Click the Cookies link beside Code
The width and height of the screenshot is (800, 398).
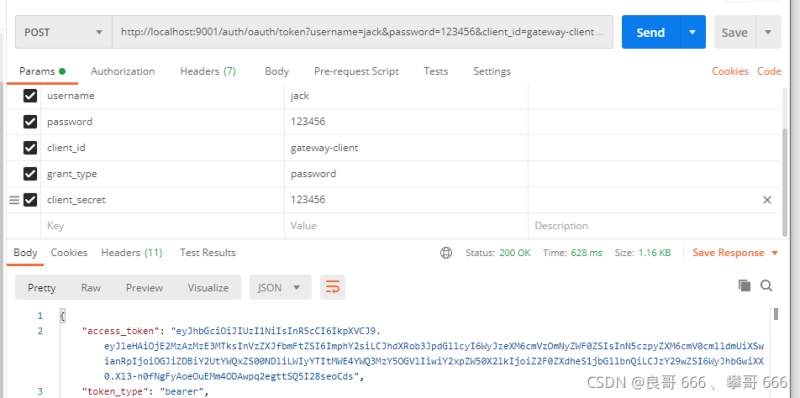(730, 71)
